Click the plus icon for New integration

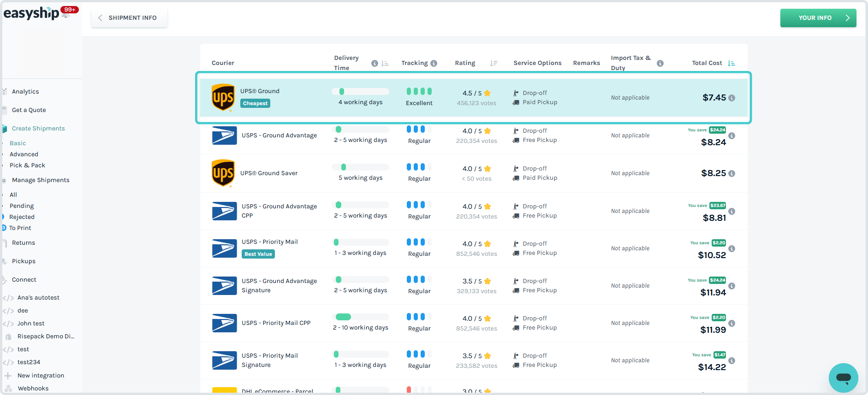[x=8, y=376]
